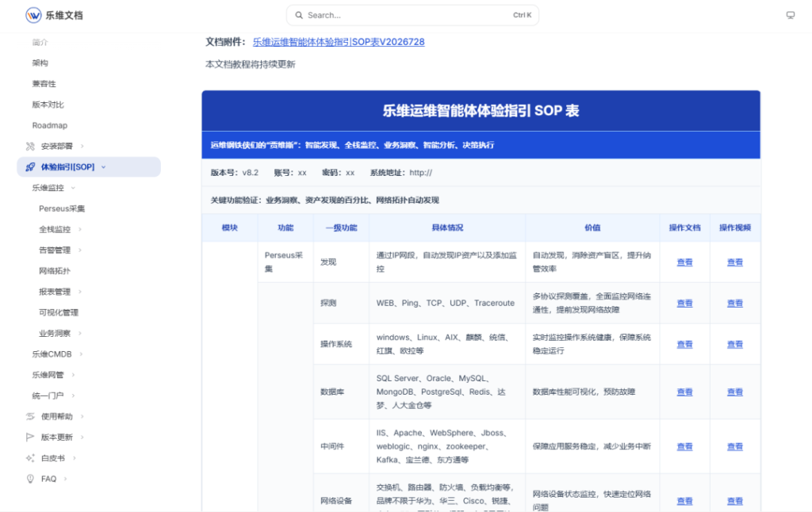Image resolution: width=812 pixels, height=512 pixels.
Task: Open the Roadmap sidebar page
Action: click(50, 125)
